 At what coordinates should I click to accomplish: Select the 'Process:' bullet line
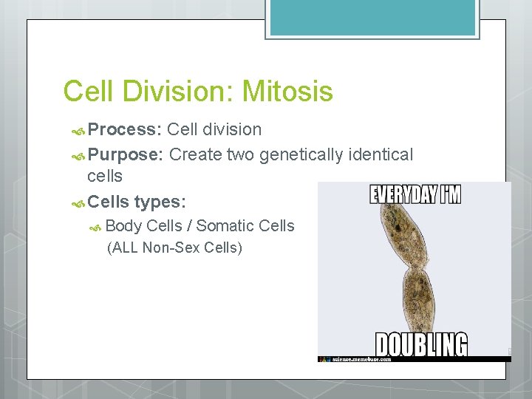click(166, 129)
